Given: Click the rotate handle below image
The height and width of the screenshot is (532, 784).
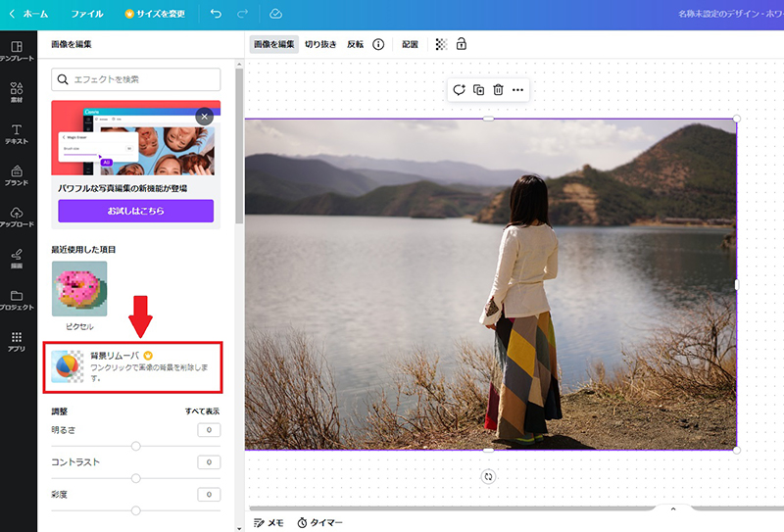Looking at the screenshot, I should tap(488, 476).
